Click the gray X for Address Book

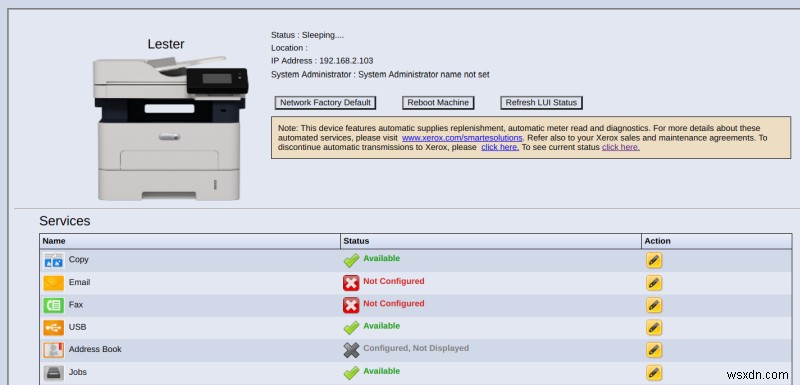click(x=351, y=350)
